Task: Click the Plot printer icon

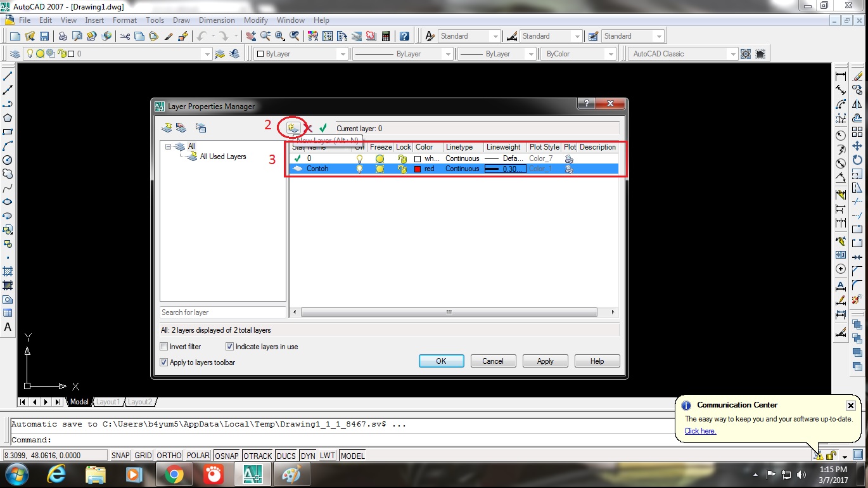Action: tap(61, 35)
